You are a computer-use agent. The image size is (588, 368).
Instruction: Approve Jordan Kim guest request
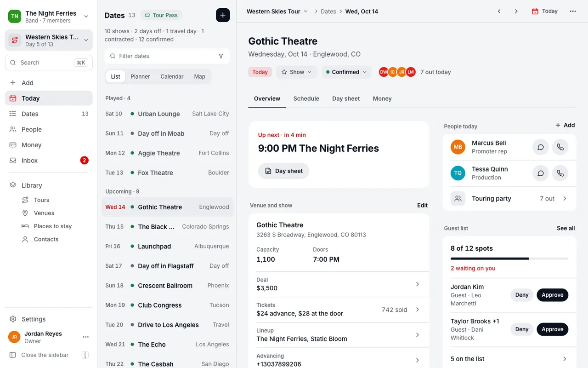553,295
